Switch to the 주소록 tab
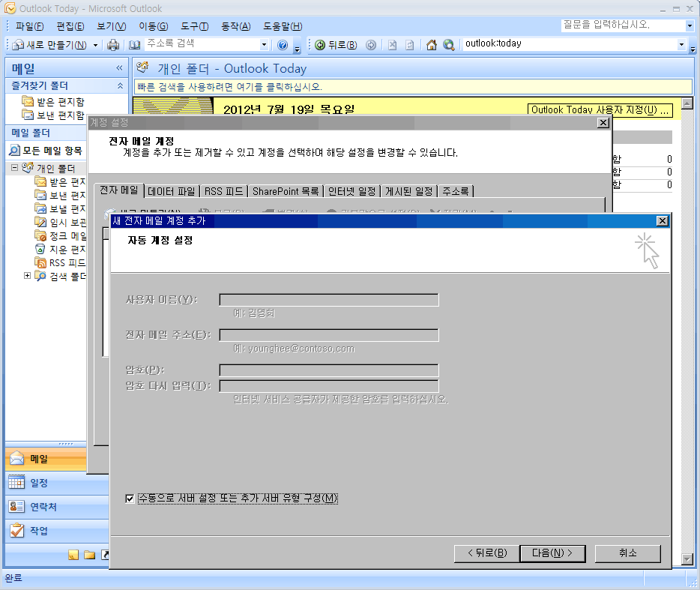This screenshot has width=700, height=590. [x=456, y=191]
